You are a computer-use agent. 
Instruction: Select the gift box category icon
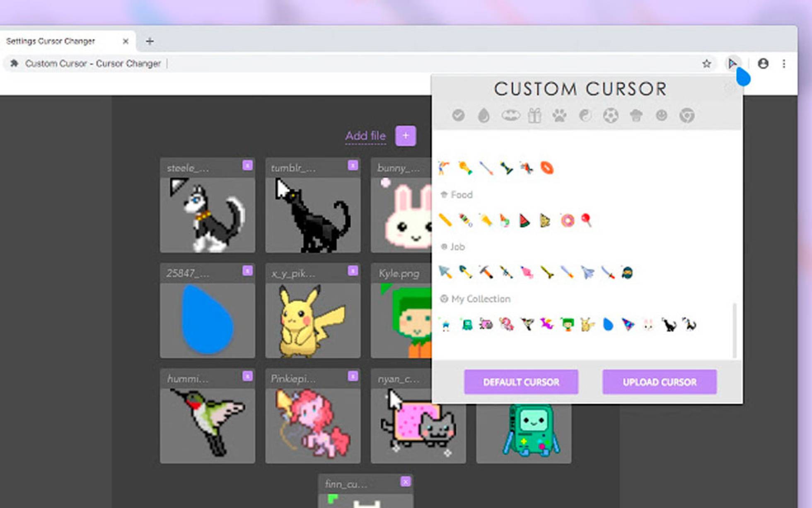point(534,115)
